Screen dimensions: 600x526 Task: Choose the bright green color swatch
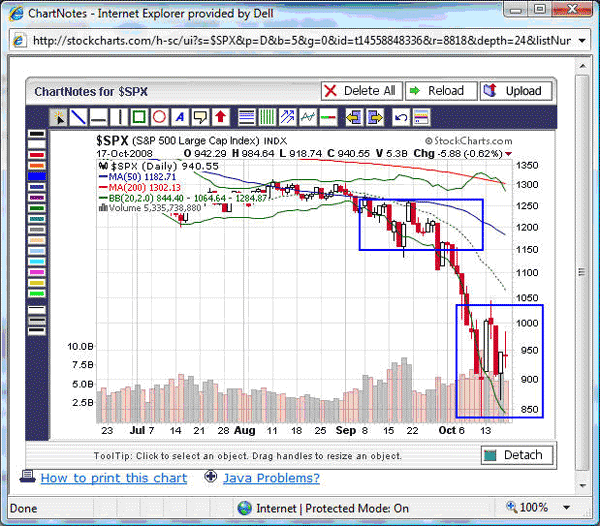[x=37, y=294]
